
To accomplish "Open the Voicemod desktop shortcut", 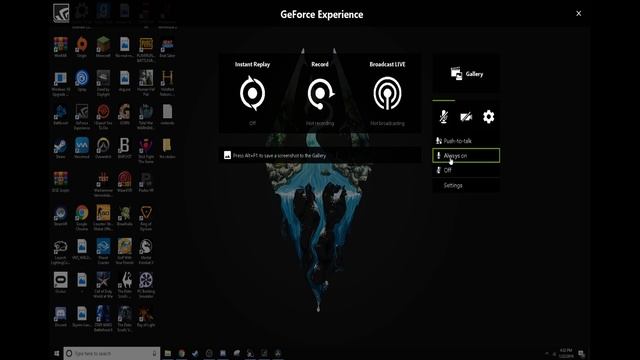I will pyautogui.click(x=82, y=148).
